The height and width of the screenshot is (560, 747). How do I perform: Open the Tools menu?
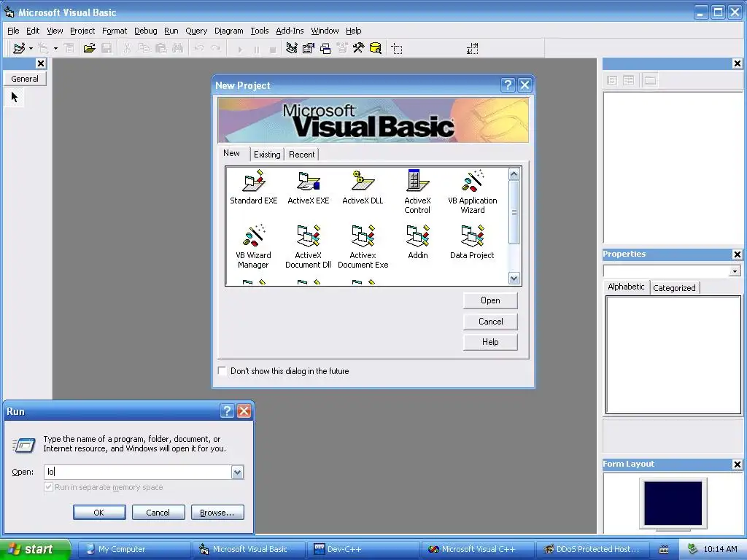click(260, 31)
